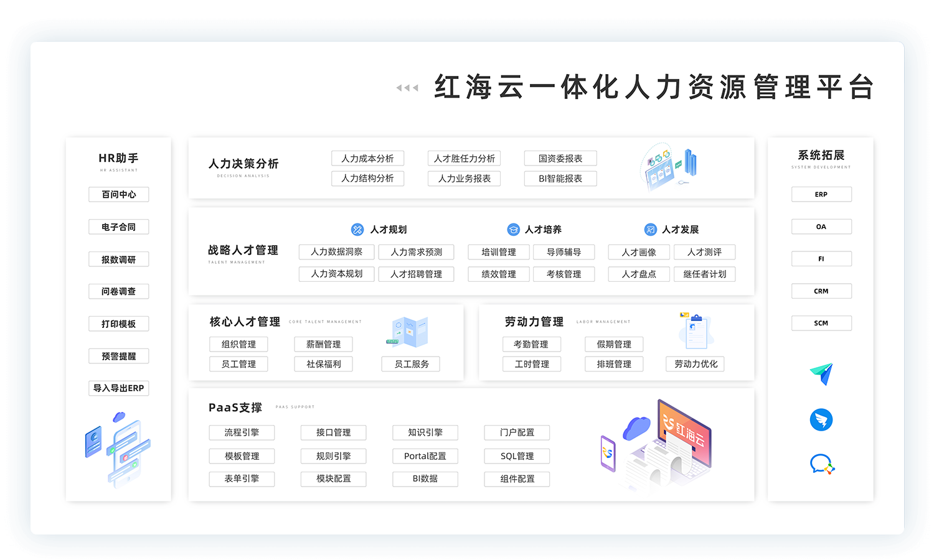
Task: Click the 人才规划 round icon
Action: pos(357,230)
